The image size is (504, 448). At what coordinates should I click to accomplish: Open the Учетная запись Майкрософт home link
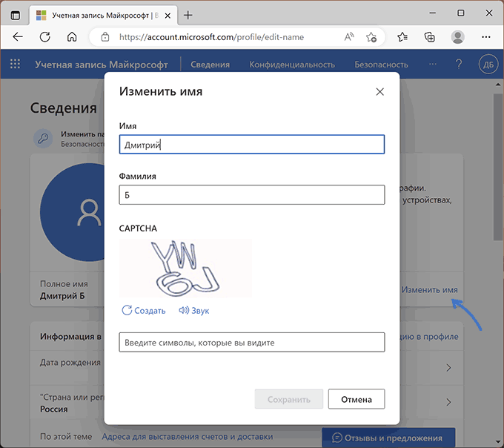[x=102, y=65]
